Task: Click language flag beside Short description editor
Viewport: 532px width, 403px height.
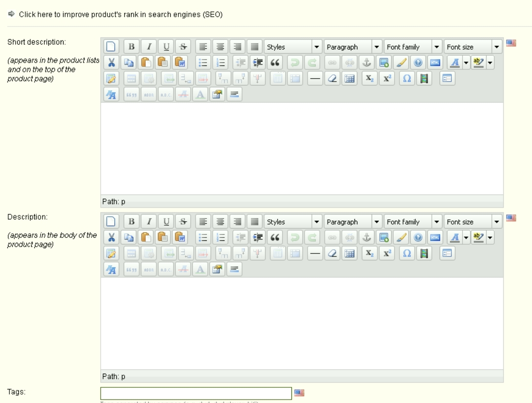Action: [x=511, y=42]
